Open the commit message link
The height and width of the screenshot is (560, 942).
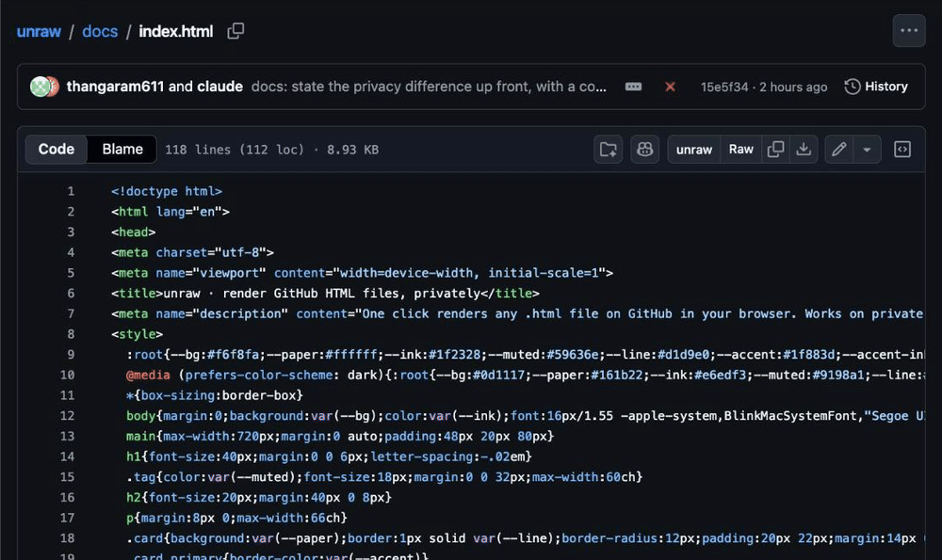pos(429,87)
